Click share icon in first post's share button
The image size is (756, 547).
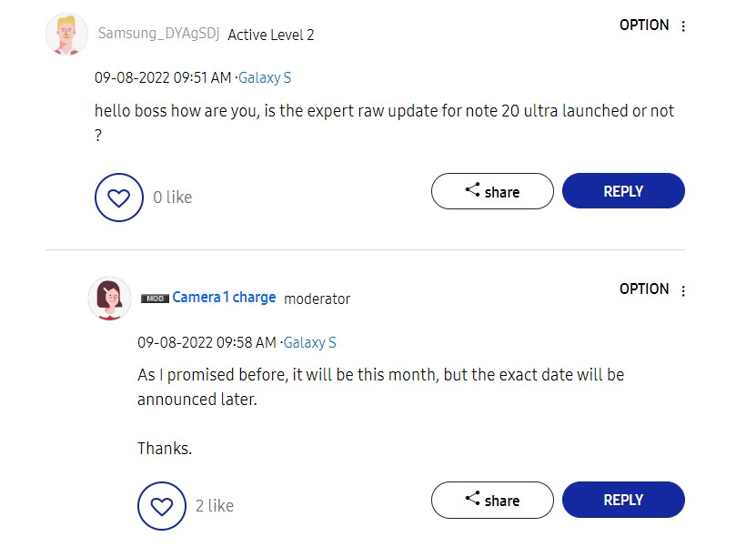click(472, 189)
